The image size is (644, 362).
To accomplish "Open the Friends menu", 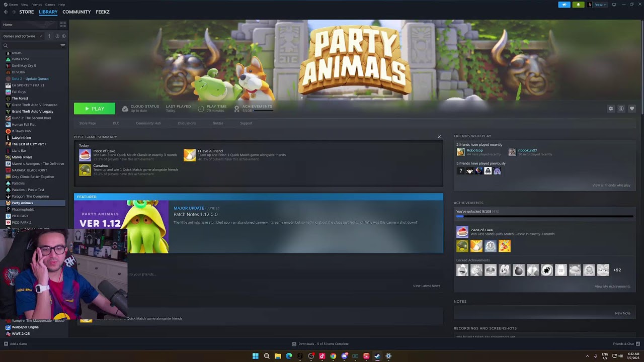I will (37, 5).
